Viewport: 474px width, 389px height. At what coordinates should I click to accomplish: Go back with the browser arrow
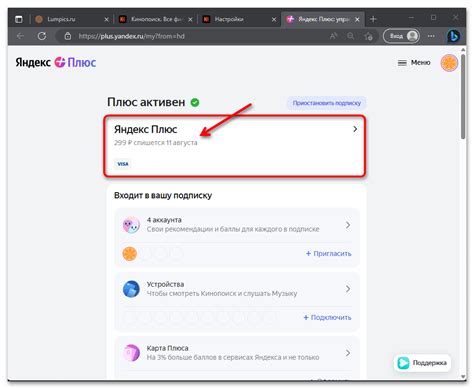[20, 36]
